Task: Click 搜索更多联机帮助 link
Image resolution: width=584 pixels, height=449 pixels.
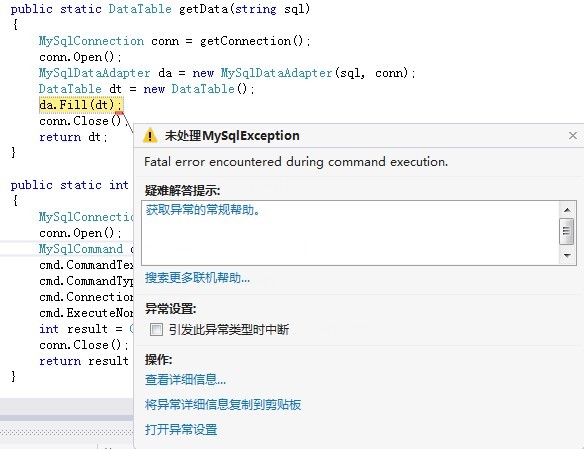Action: [197, 277]
